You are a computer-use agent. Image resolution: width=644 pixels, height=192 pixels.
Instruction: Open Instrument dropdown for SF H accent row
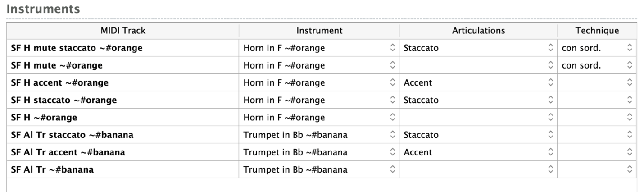[319, 83]
